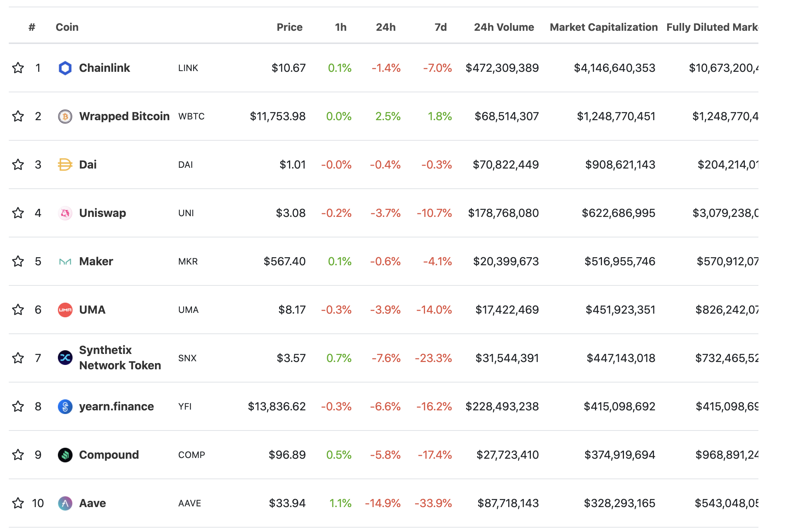
Task: Sort by the # rank column
Action: pyautogui.click(x=32, y=27)
